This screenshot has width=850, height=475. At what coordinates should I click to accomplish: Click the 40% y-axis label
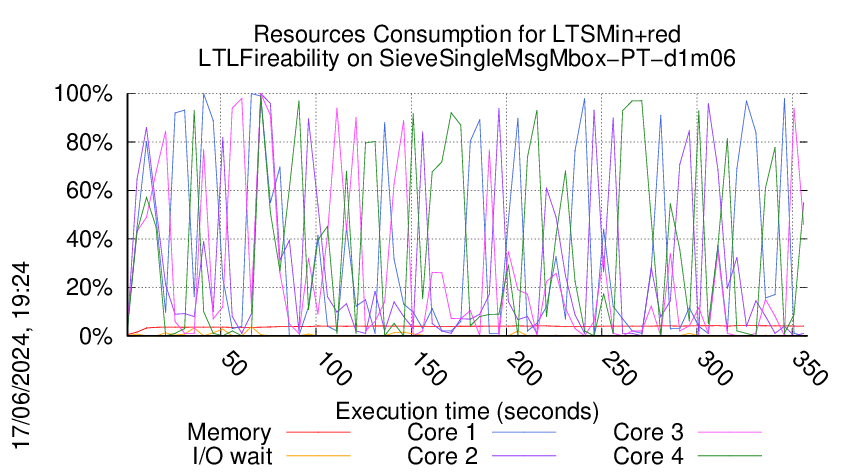pyautogui.click(x=89, y=239)
